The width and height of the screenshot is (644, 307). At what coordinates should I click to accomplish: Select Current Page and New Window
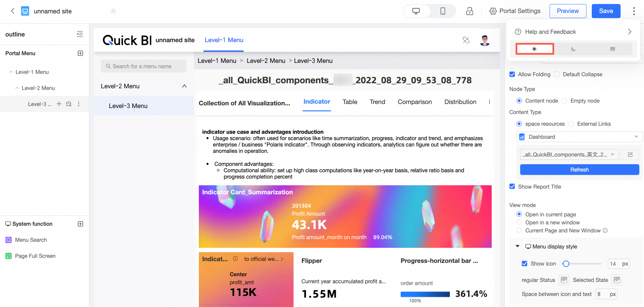519,230
